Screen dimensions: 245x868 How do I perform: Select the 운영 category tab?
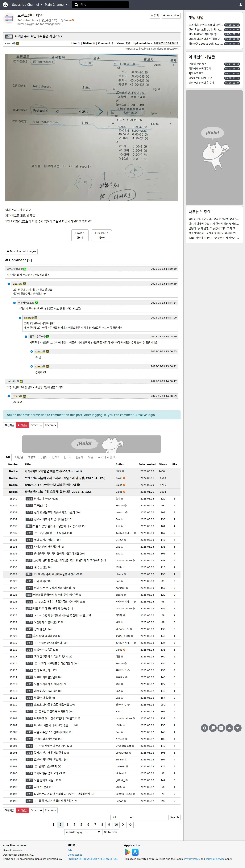91,457
